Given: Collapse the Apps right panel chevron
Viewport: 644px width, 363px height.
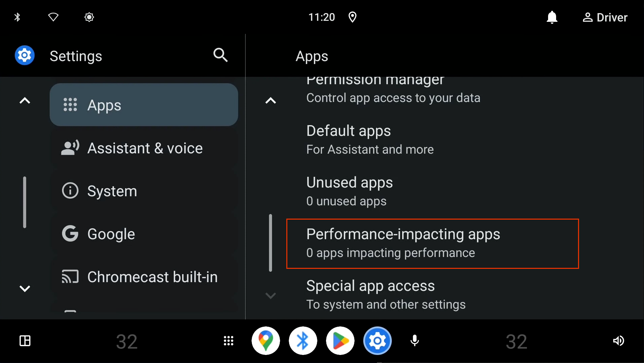Looking at the screenshot, I should click(x=271, y=100).
